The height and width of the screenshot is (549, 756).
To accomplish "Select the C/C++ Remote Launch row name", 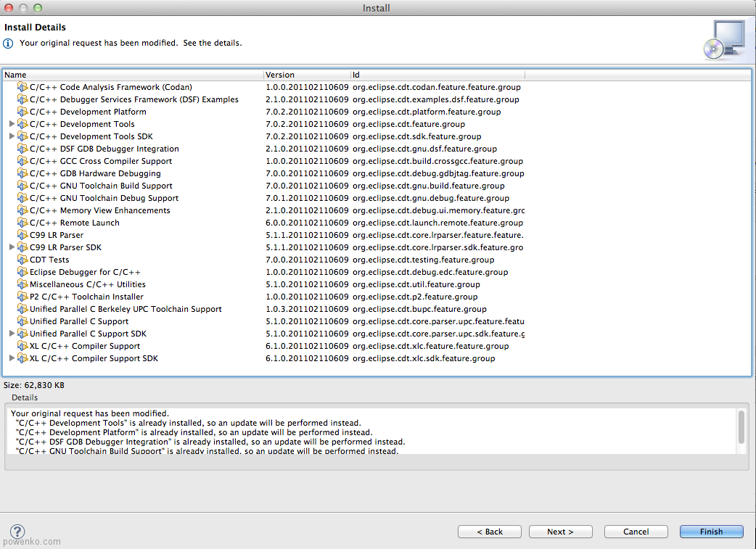I will coord(74,223).
